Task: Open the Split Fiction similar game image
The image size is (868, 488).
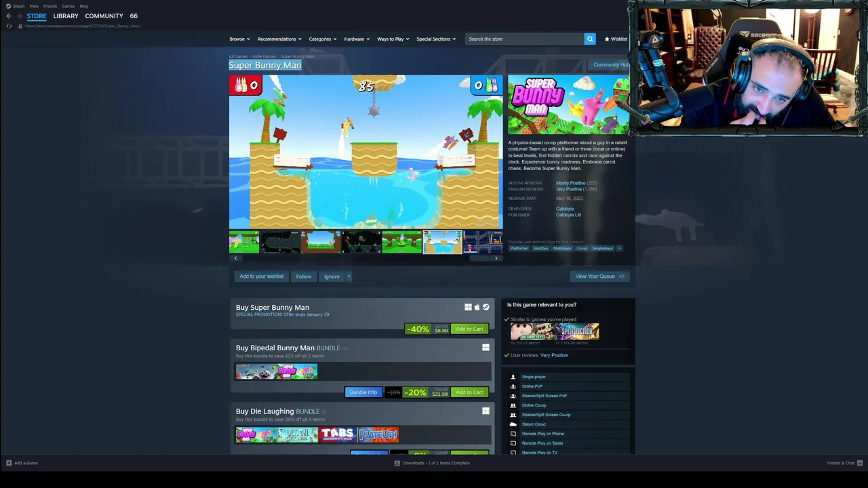Action: (577, 331)
